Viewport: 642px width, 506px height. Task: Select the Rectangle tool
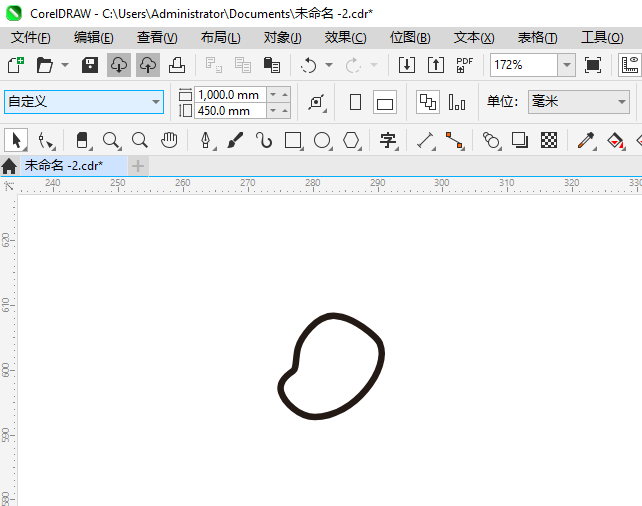tap(293, 140)
